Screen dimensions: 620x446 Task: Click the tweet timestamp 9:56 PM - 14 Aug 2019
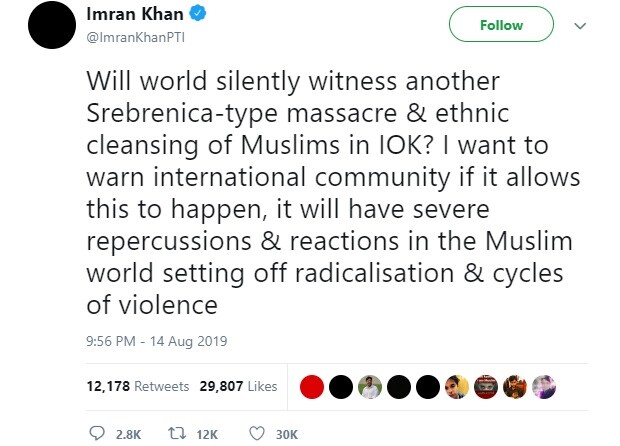pos(158,341)
